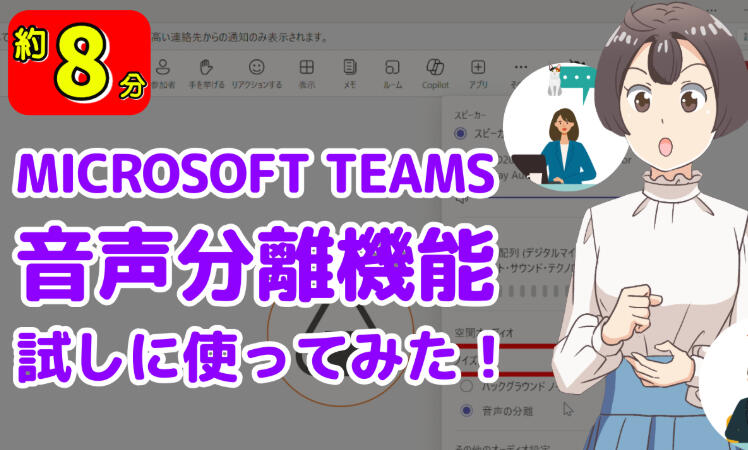The height and width of the screenshot is (450, 748).
Task: Click the 試しに使ってみた！ caption text
Action: (x=255, y=352)
